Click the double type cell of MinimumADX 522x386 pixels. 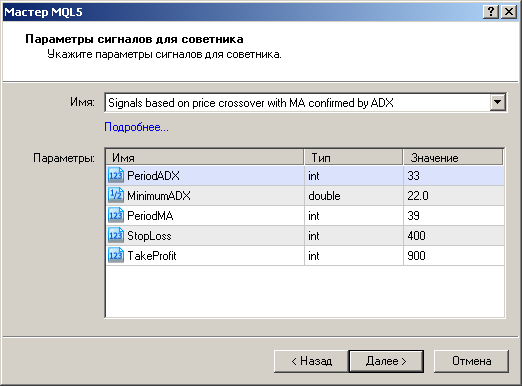coord(354,196)
